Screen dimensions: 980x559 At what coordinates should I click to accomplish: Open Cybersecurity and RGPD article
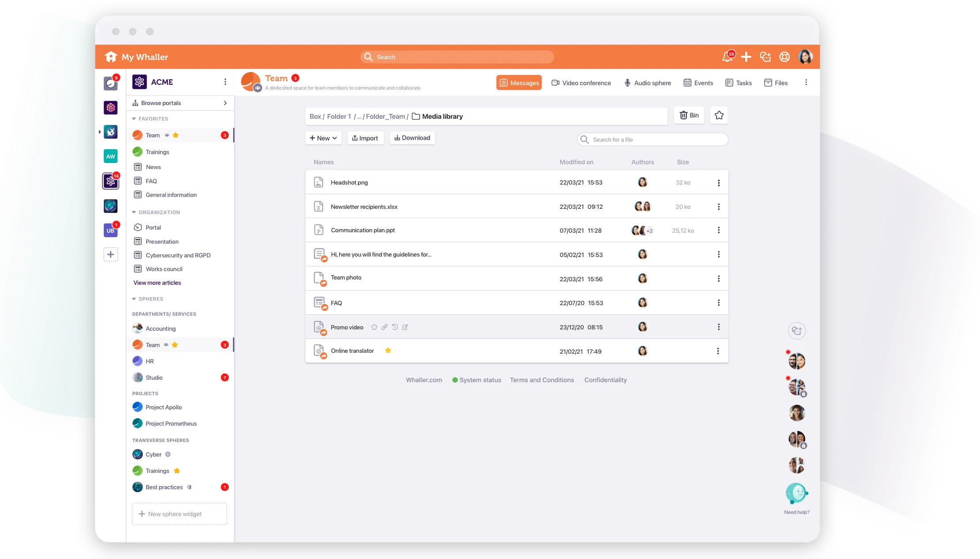point(178,256)
